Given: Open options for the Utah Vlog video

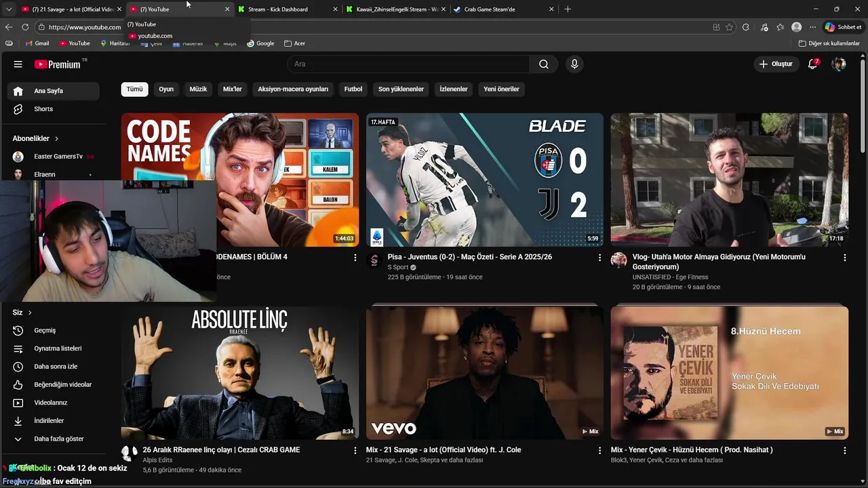Looking at the screenshot, I should (844, 258).
